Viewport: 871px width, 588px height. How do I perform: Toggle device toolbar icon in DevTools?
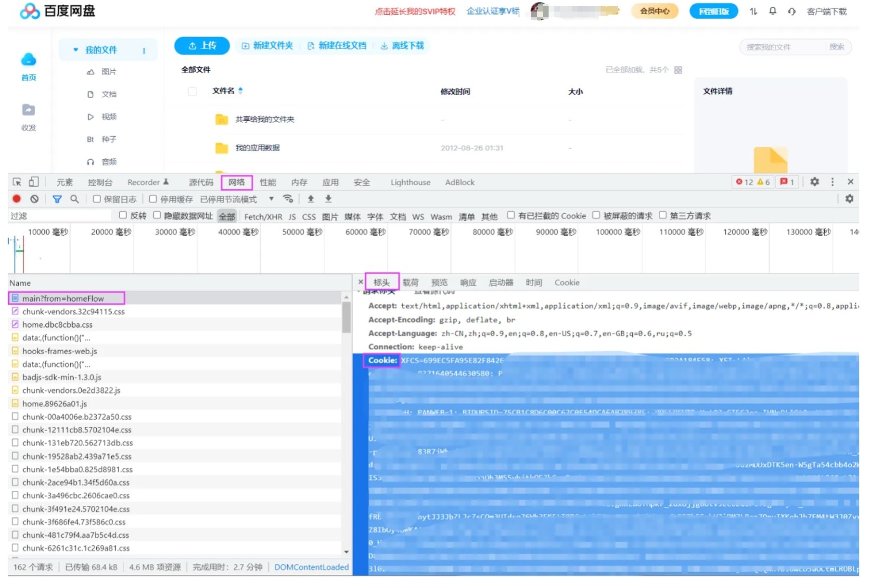click(x=33, y=182)
